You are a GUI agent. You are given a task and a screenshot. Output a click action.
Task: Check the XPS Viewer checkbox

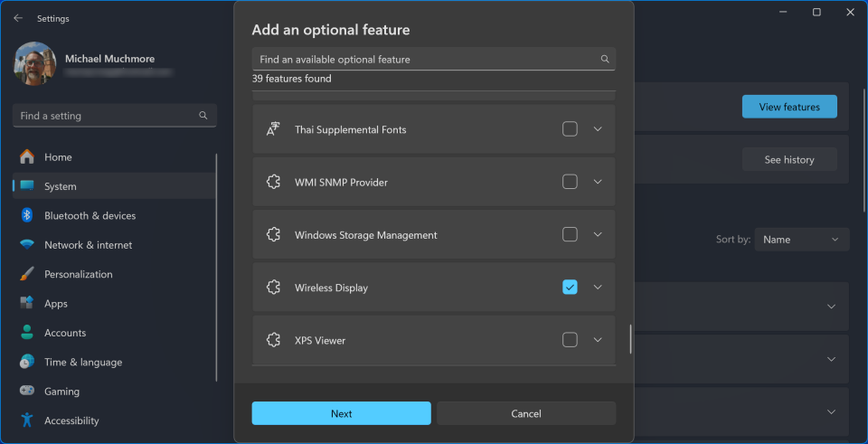[x=570, y=339]
